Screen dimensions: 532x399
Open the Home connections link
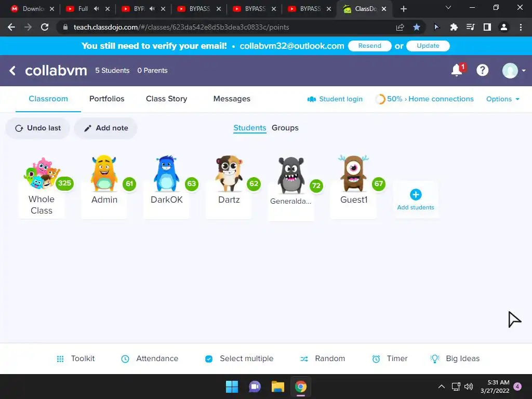point(441,99)
